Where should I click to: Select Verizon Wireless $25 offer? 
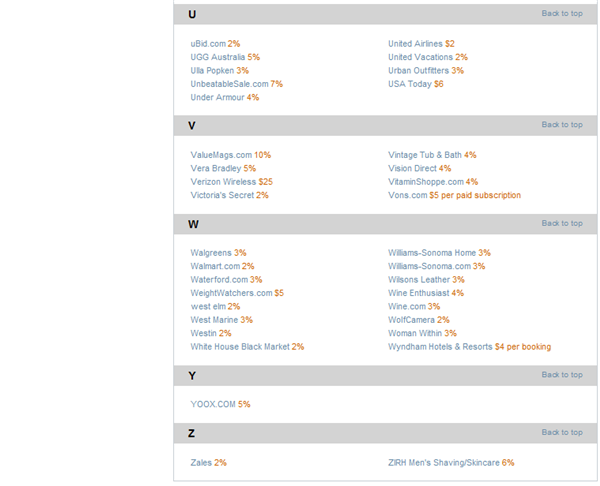click(x=232, y=182)
